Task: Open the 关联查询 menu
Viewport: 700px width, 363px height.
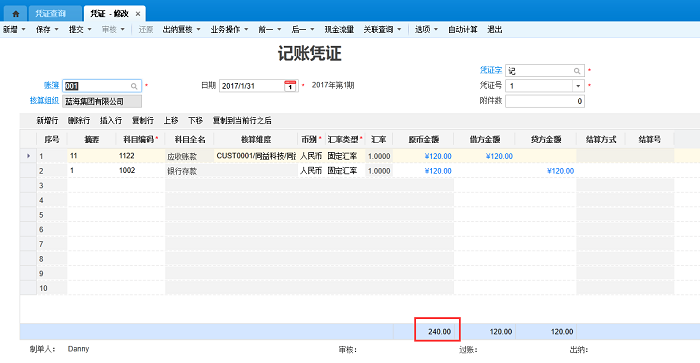Action: 382,29
